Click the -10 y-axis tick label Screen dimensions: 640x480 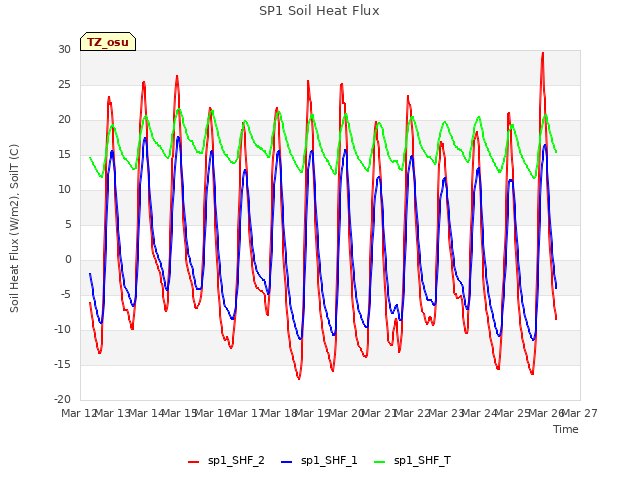(62, 329)
